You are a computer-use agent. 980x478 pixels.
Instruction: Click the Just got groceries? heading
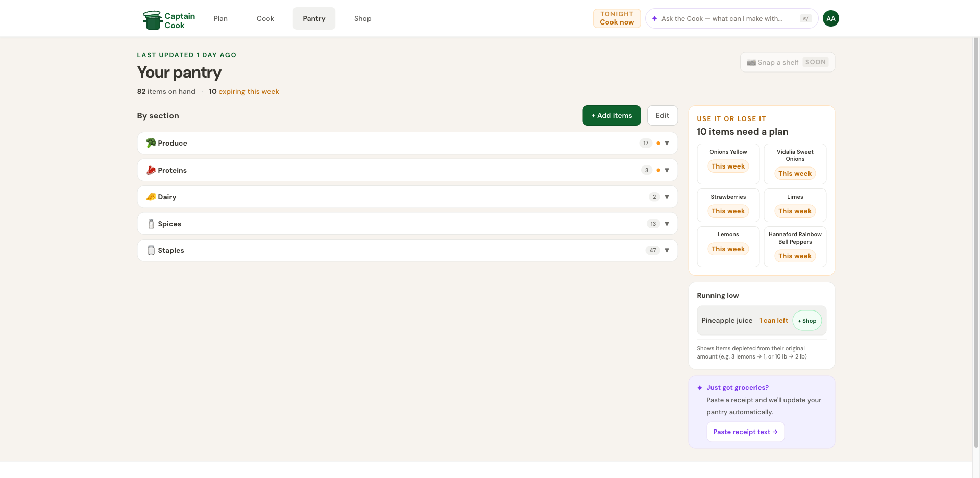click(x=738, y=388)
